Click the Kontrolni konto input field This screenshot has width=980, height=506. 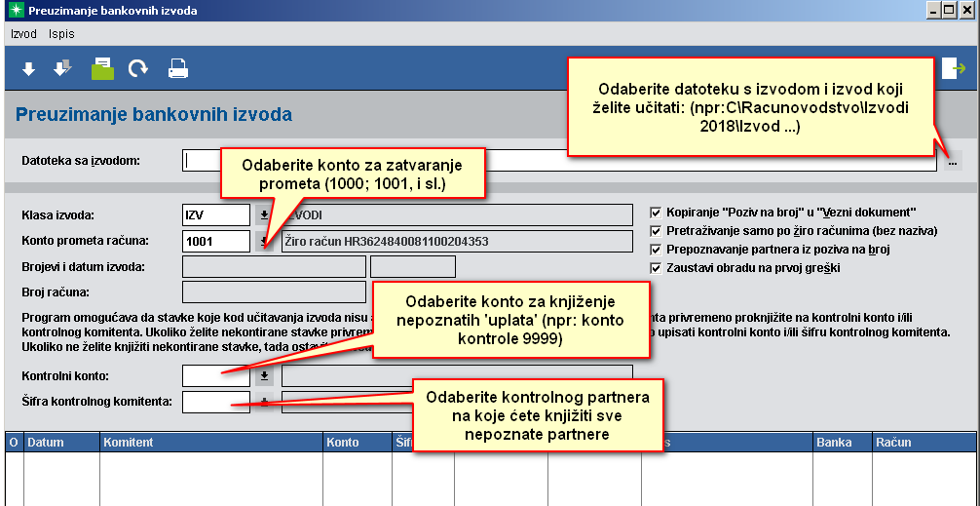[x=216, y=375]
